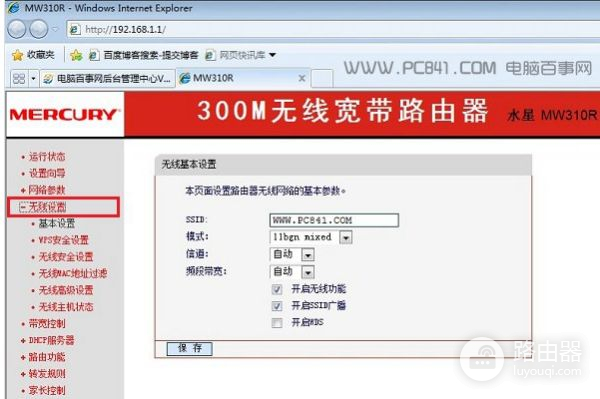
Task: Open 无线安全设置 submenu item
Action: pos(66,257)
